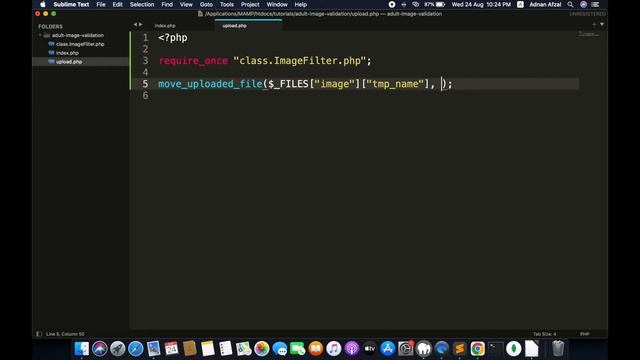Collapse the adult-image-validation folder
The width and height of the screenshot is (640, 360).
[x=40, y=36]
